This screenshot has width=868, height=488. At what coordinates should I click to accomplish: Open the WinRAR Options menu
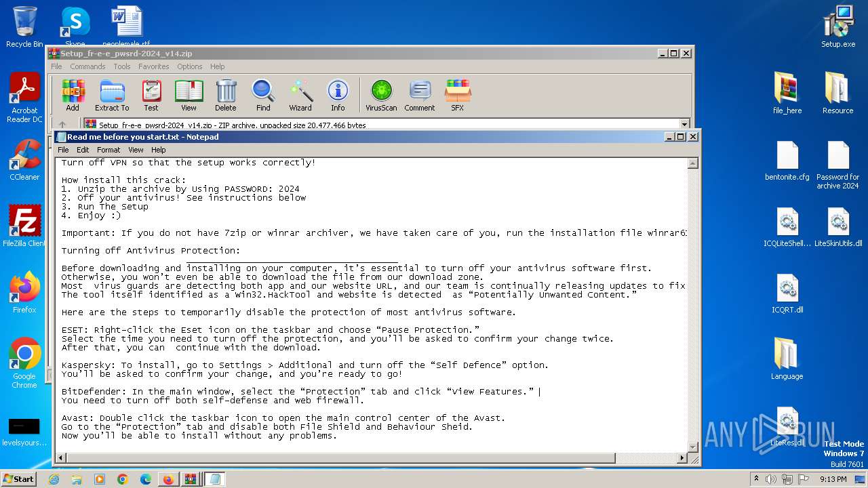tap(190, 66)
